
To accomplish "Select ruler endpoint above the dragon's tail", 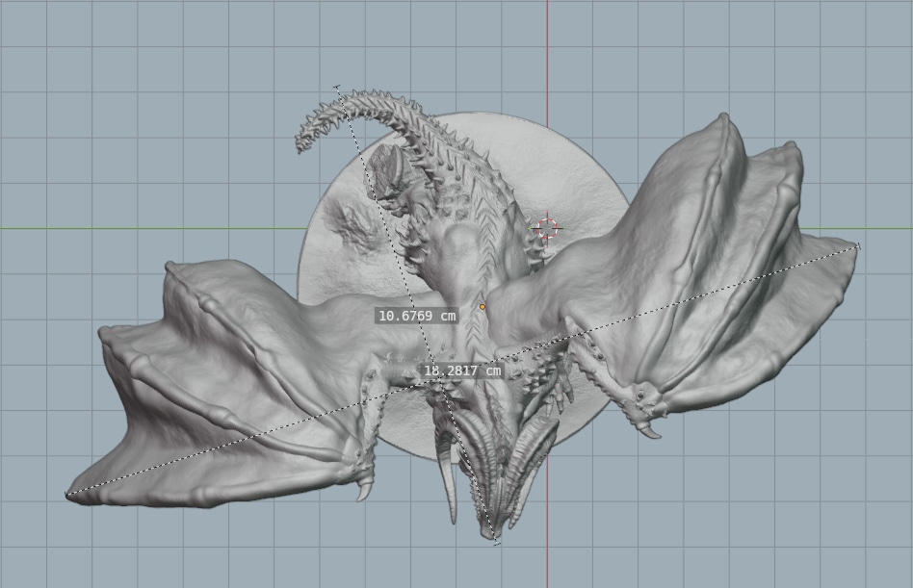I will click(337, 88).
